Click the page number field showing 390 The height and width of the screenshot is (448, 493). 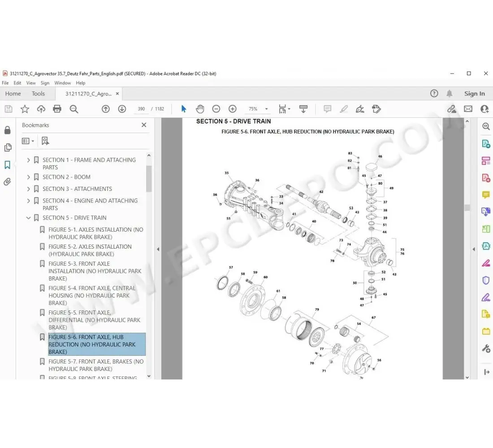[x=141, y=109]
